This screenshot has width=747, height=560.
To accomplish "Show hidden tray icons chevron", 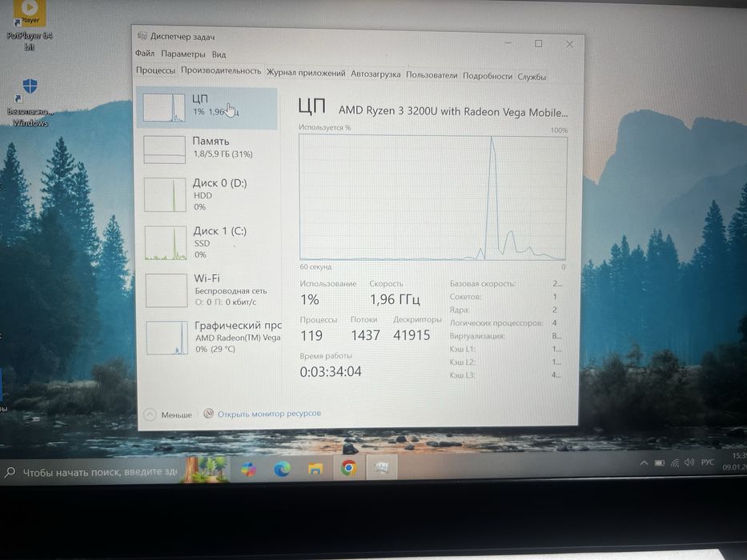I will click(644, 462).
